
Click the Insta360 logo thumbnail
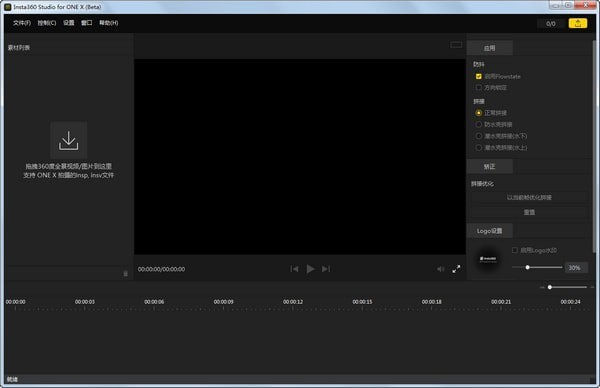pos(488,259)
